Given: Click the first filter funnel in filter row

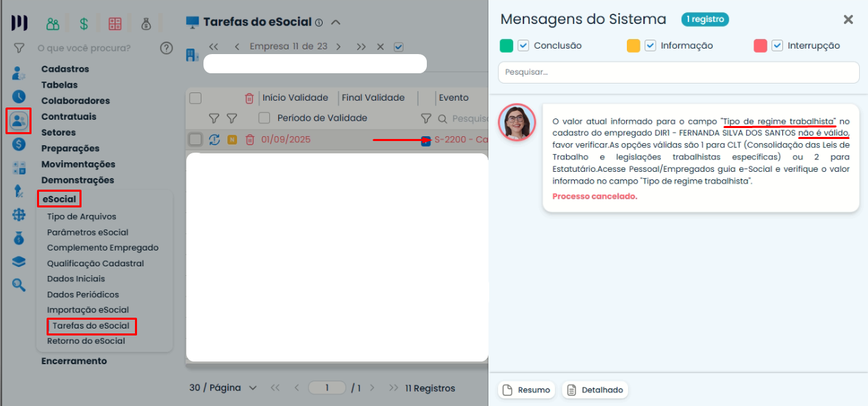Looking at the screenshot, I should (x=214, y=118).
